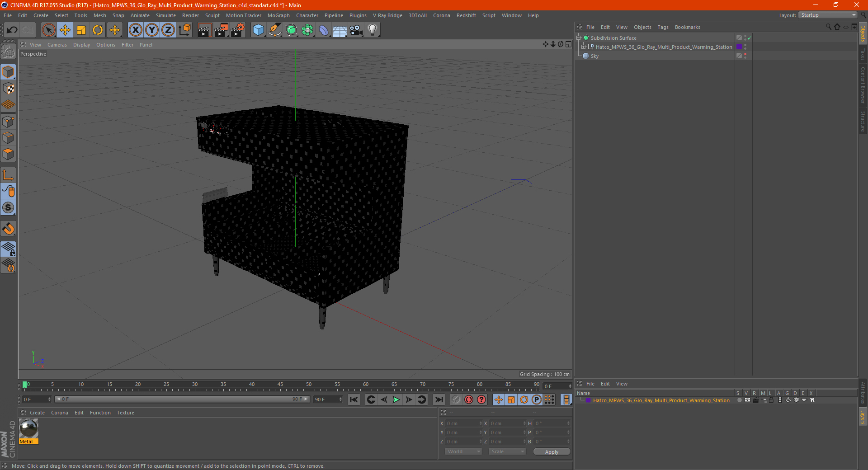Open the Content Browser side tab

click(x=863, y=85)
